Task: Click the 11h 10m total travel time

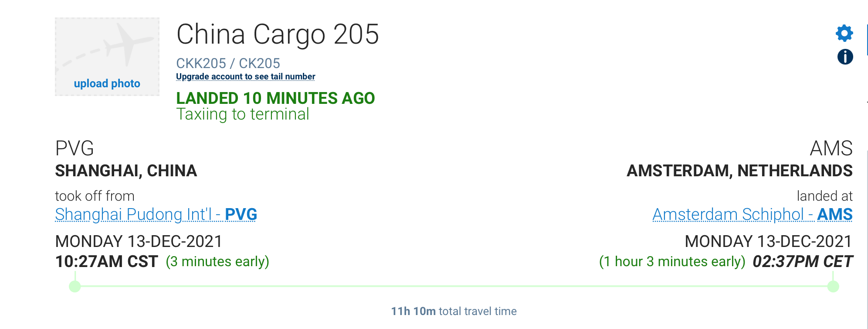Action: tap(453, 311)
